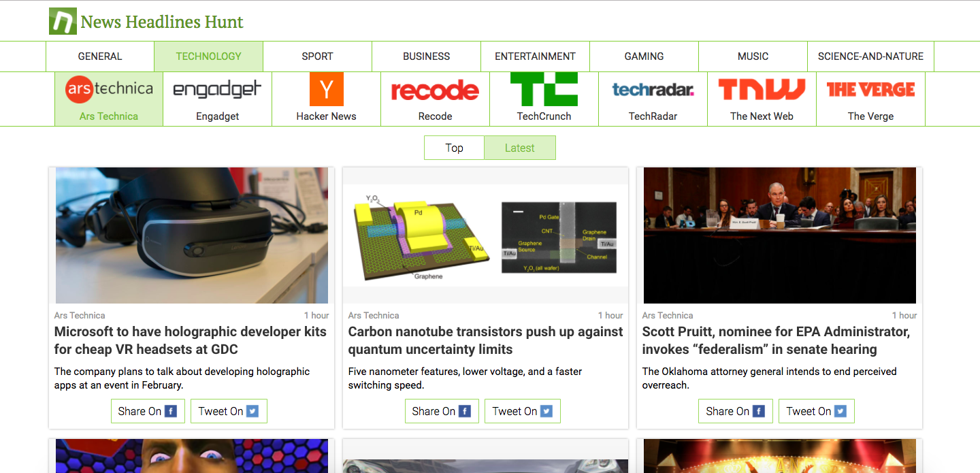Choose the TechCrunch TC logo

tap(544, 89)
